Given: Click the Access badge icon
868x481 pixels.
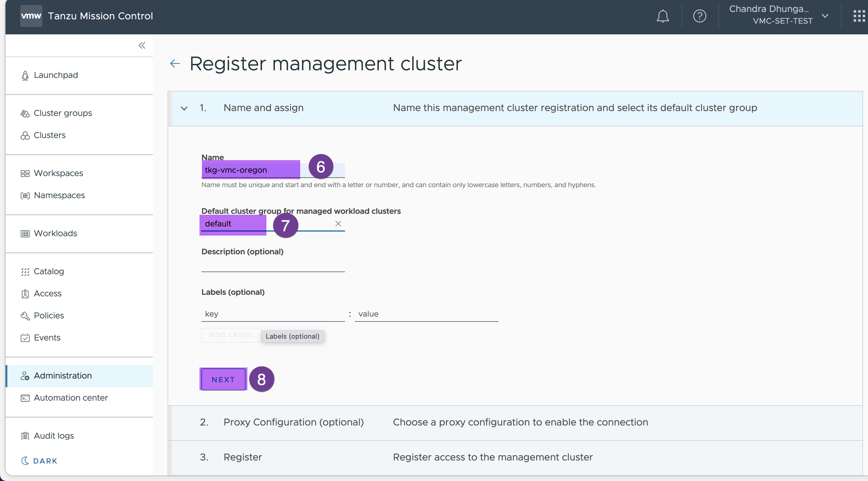Looking at the screenshot, I should pos(25,294).
